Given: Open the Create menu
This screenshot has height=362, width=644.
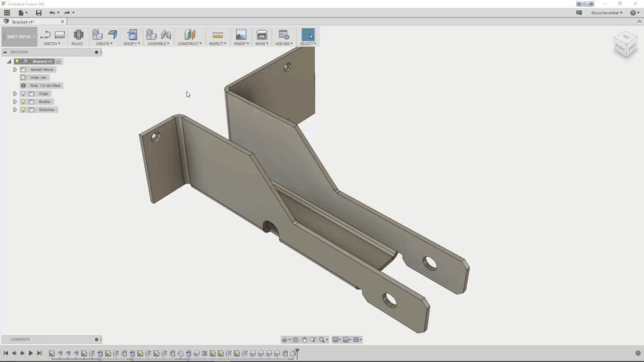Looking at the screenshot, I should click(104, 44).
